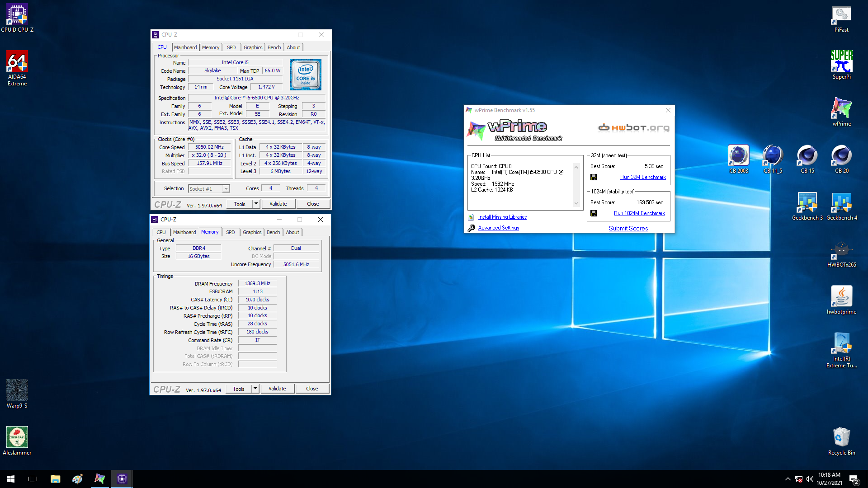The height and width of the screenshot is (488, 868).
Task: Open the hwbotprime Java shortcut
Action: (x=841, y=300)
